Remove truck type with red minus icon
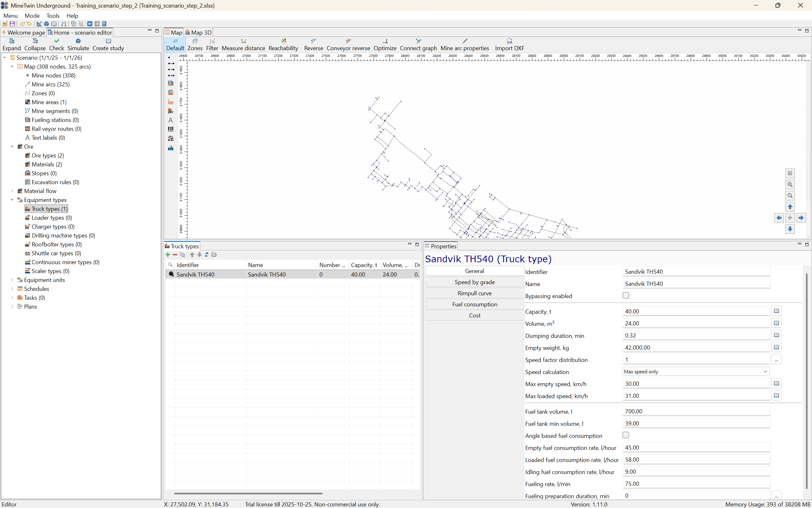Image resolution: width=812 pixels, height=508 pixels. (x=175, y=255)
